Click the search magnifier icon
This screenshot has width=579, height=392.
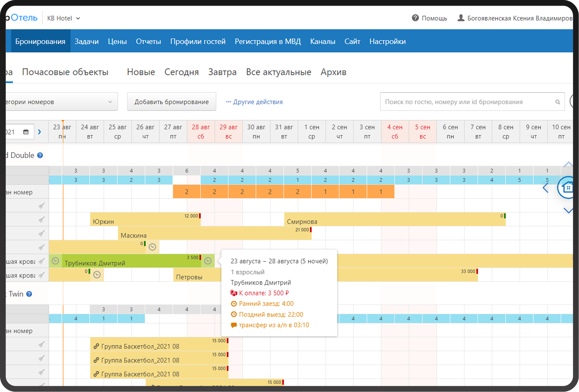click(557, 102)
